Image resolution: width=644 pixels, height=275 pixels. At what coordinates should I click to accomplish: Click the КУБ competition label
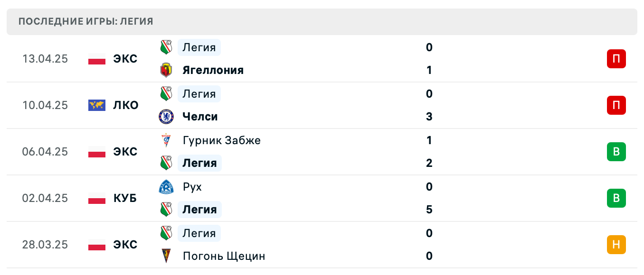[125, 199]
